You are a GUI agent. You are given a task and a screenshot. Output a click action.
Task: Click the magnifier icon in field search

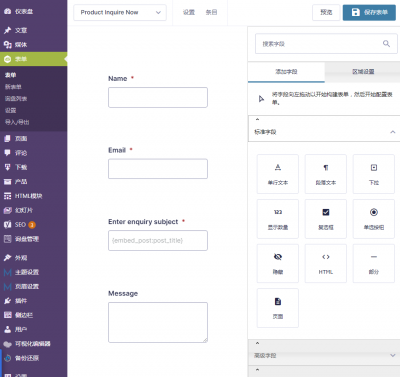[386, 44]
